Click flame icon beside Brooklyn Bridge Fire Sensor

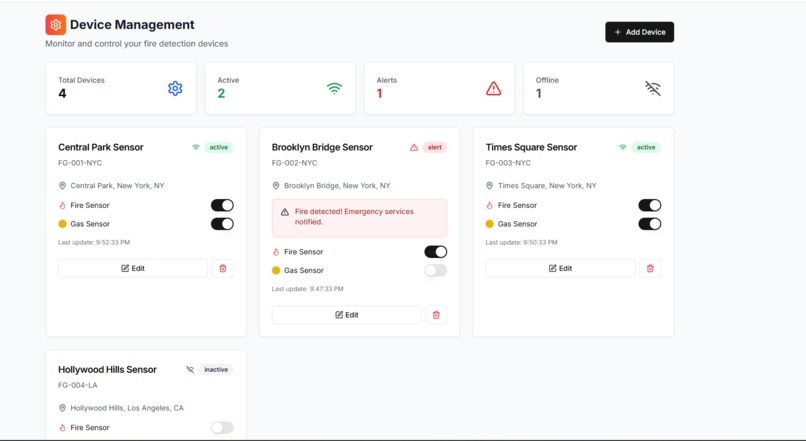click(276, 252)
